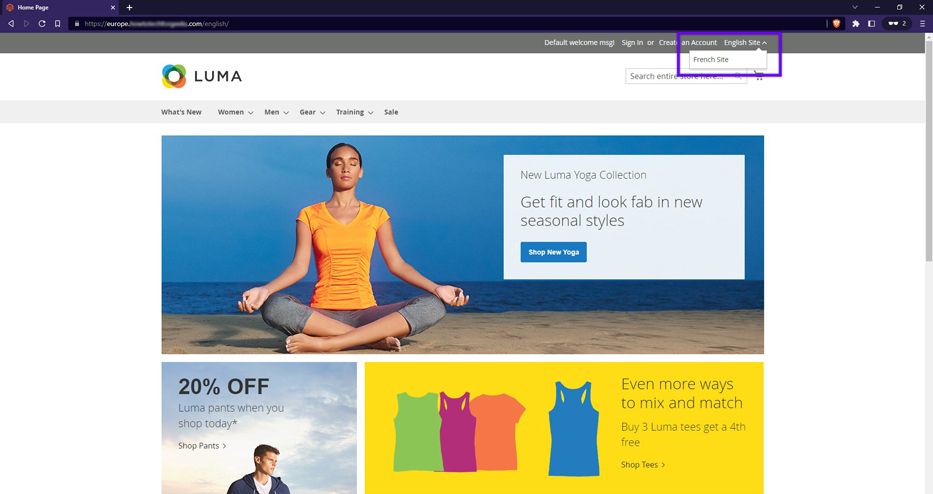
Task: Click the 20% OFF promo heading
Action: pyautogui.click(x=224, y=387)
